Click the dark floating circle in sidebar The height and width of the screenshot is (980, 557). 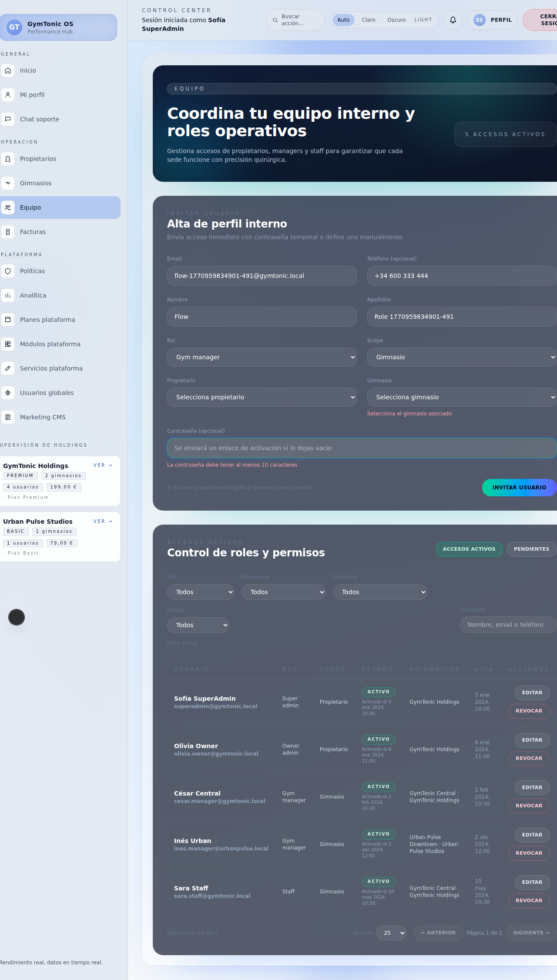coord(17,617)
